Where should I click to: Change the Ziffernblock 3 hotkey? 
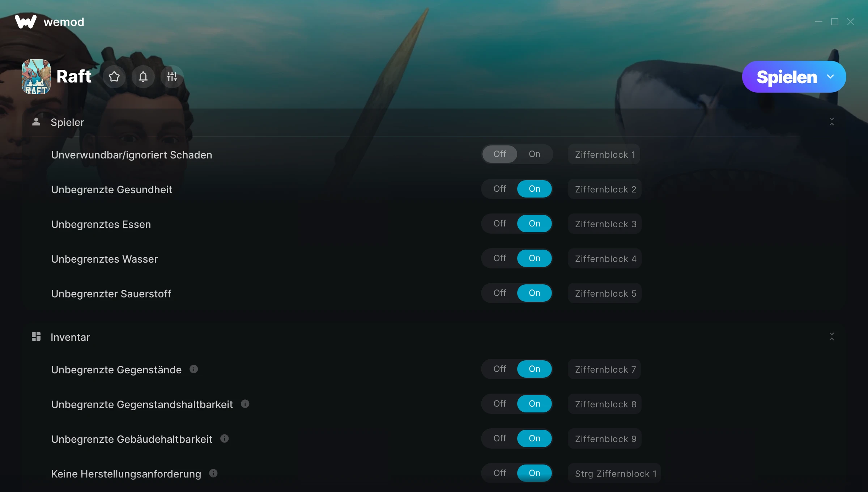605,224
